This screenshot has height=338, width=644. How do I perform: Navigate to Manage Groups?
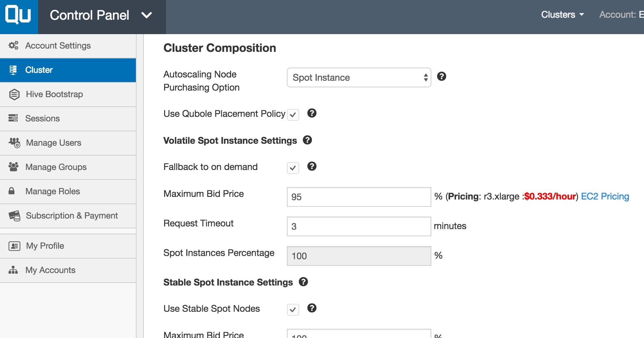pos(68,167)
